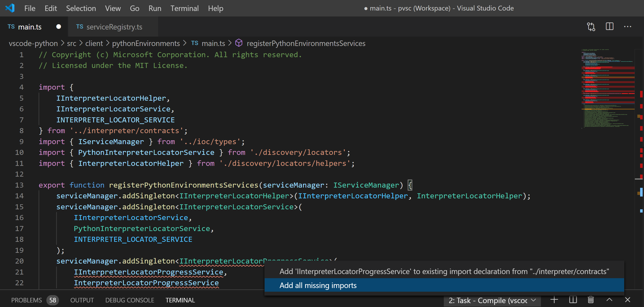Open editor More Actions ellipsis menu
Screen dimensions: 644x307
628,27
